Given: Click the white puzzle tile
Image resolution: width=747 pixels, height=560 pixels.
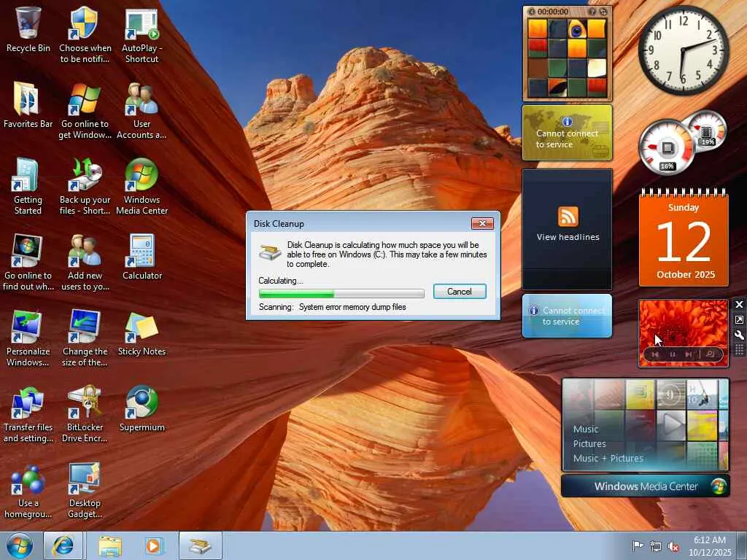Looking at the screenshot, I should click(597, 68).
